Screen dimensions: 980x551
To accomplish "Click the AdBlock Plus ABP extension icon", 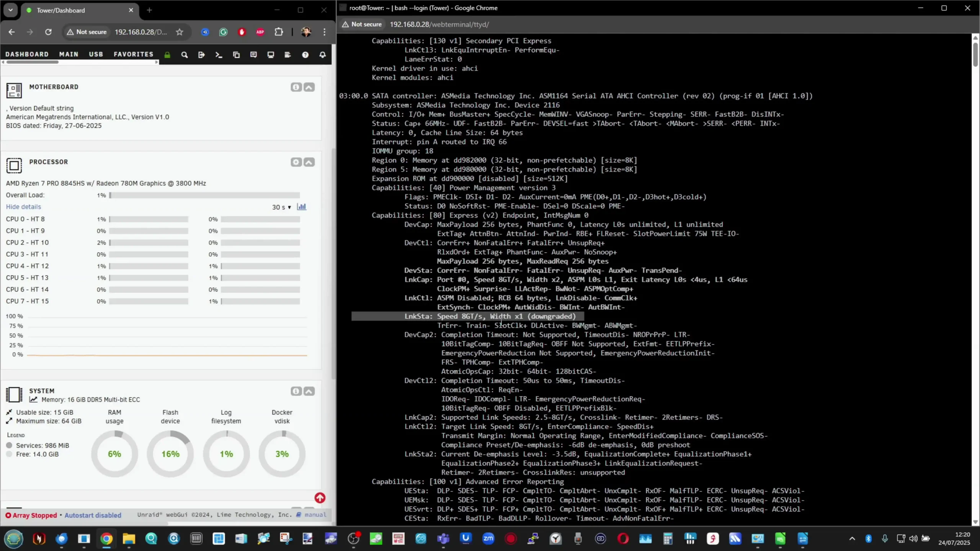I will pos(260,32).
